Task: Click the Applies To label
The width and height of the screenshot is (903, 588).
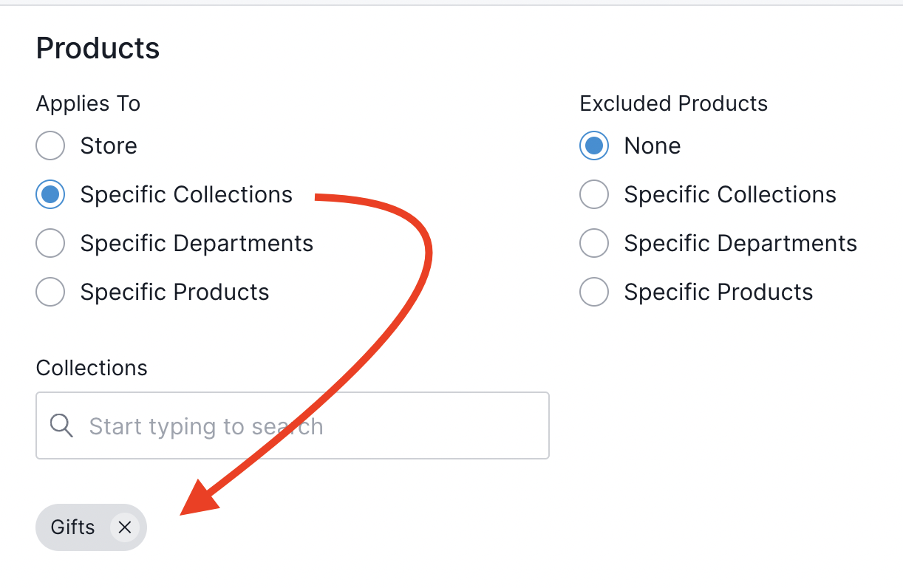Action: [x=87, y=103]
